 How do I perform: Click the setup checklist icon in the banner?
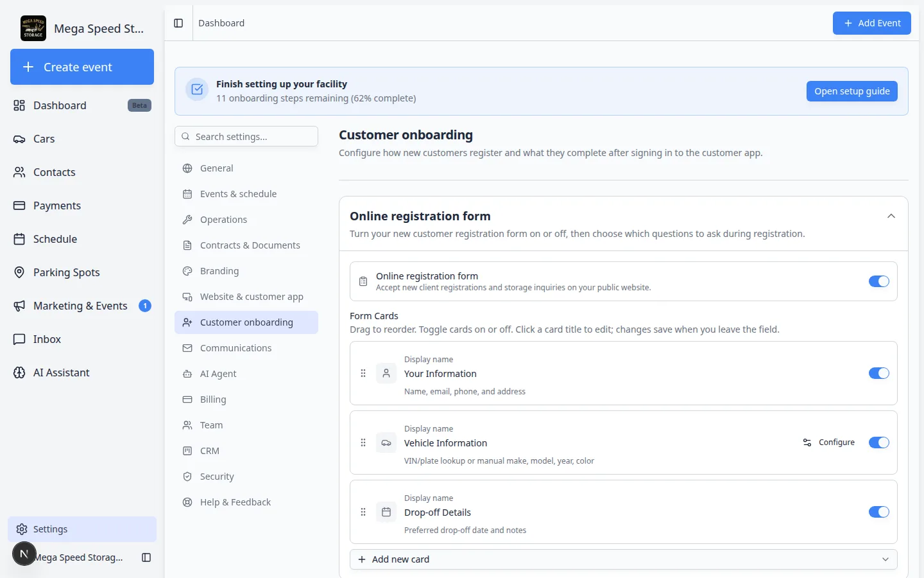(197, 90)
